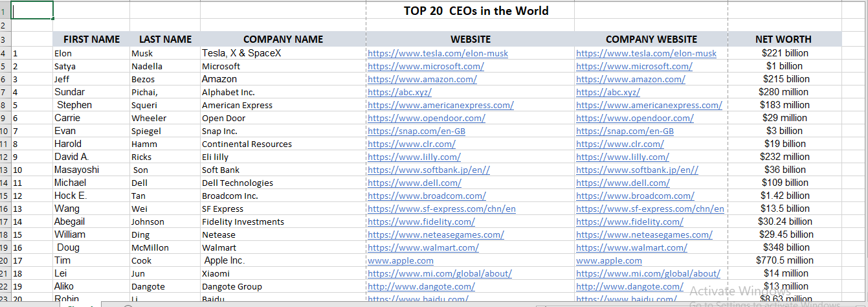Select the first name cell Sundar
868x307 pixels.
pyautogui.click(x=91, y=92)
